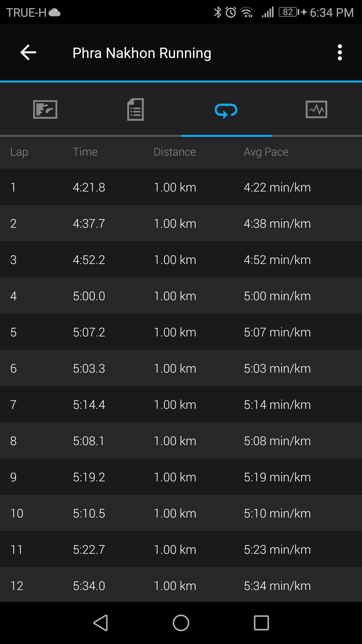Tap the Android home circle button
The image size is (362, 644).
tap(181, 623)
